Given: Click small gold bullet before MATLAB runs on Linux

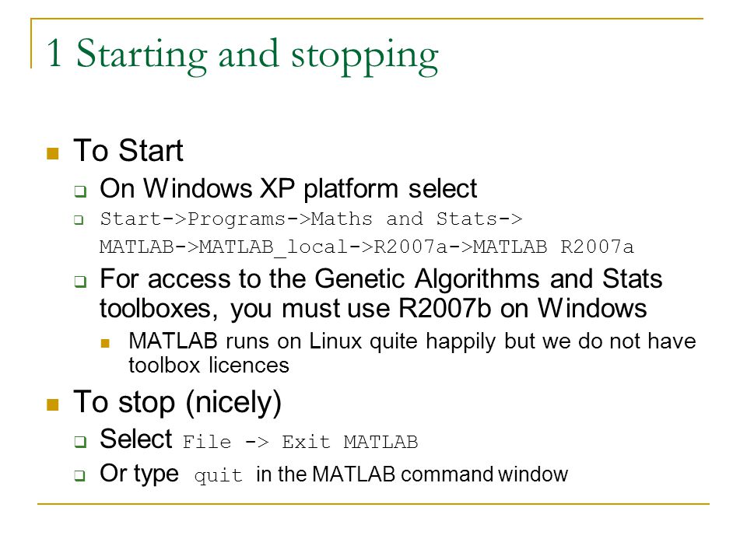Looking at the screenshot, I should [x=105, y=343].
